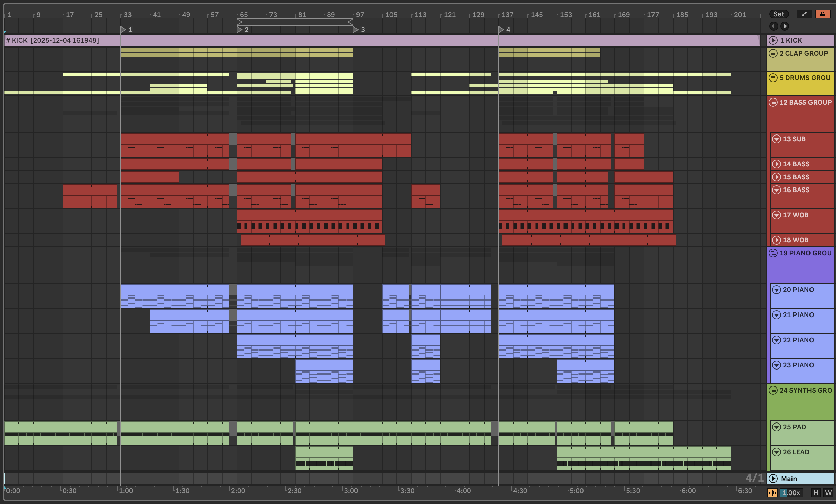
Task: Toggle the automation mode icon
Action: (x=804, y=14)
